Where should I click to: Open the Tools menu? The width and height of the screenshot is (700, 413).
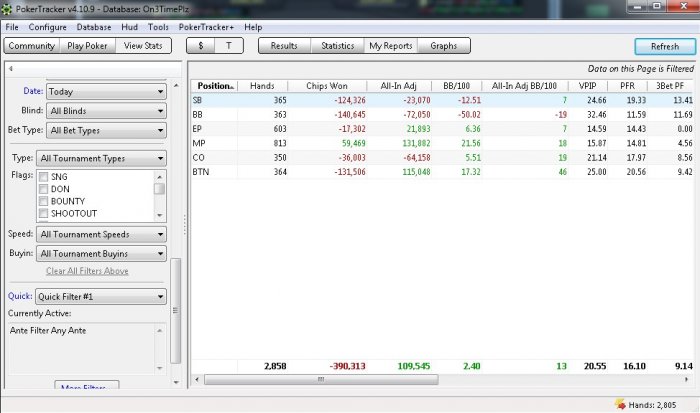(158, 27)
